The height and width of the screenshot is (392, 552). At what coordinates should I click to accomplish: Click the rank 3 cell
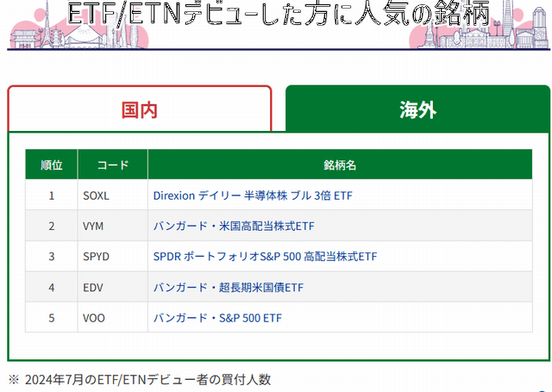click(52, 256)
